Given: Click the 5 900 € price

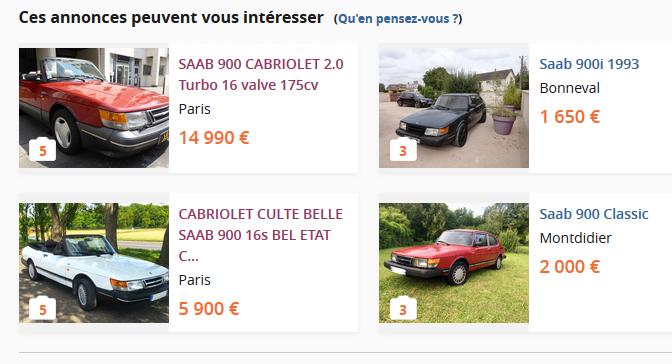Looking at the screenshot, I should (x=209, y=309).
